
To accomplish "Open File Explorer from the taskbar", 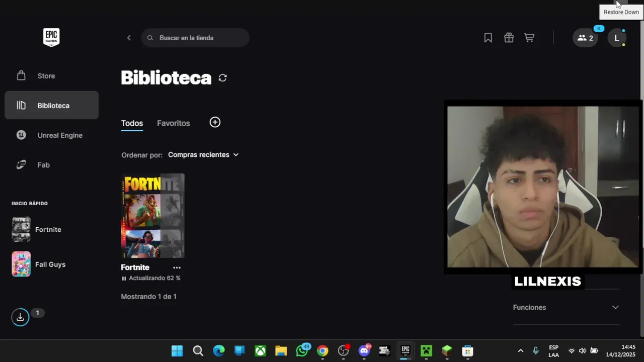I will click(281, 351).
